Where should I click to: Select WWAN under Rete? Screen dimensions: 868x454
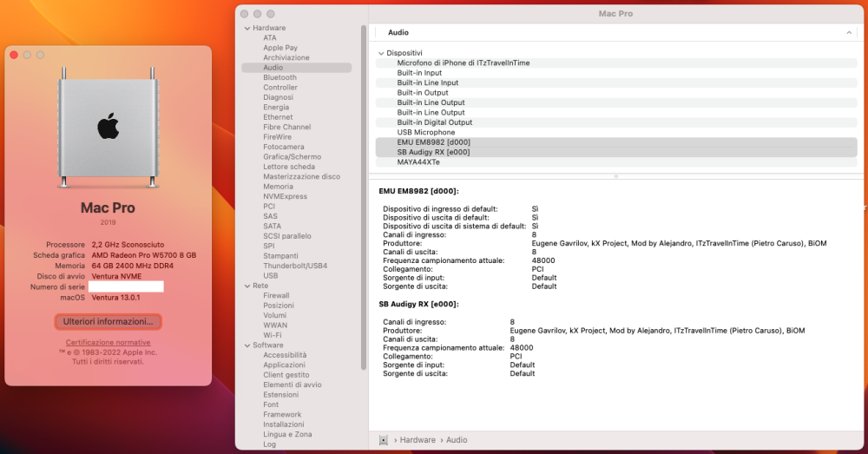[275, 326]
